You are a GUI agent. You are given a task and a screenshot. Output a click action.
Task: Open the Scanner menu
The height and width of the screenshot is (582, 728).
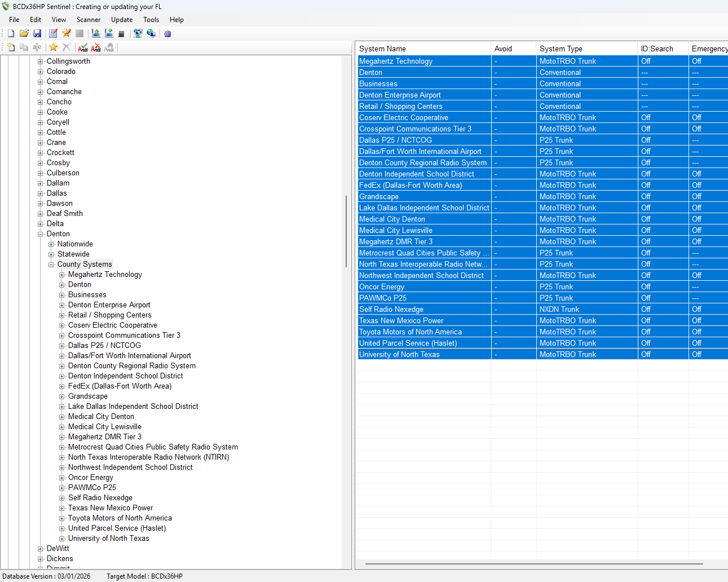(x=89, y=20)
